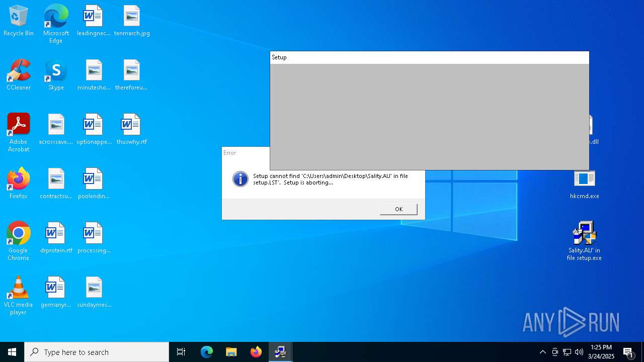
Task: Select the minutesho... image file icon
Action: [94, 75]
